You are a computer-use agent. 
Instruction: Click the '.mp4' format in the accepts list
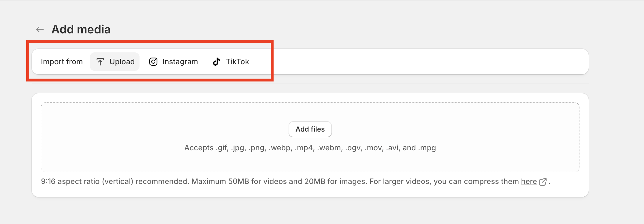coord(304,148)
